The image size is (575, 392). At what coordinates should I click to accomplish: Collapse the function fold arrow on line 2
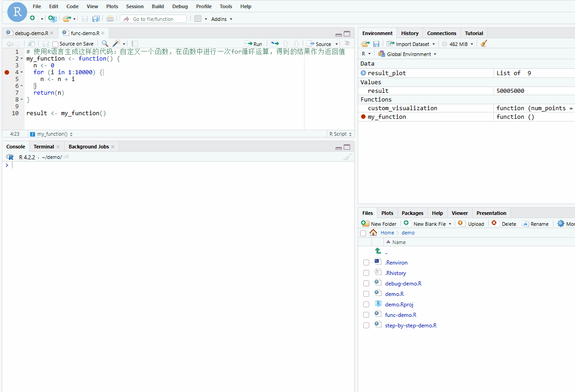21,59
